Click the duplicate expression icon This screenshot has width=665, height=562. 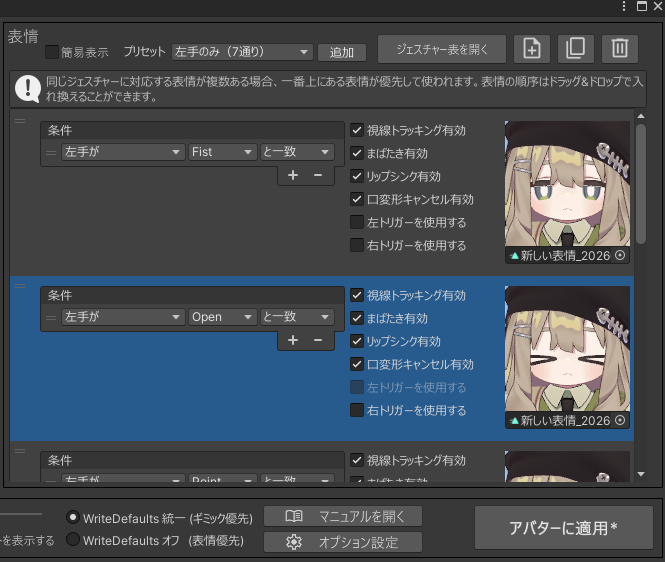click(575, 48)
